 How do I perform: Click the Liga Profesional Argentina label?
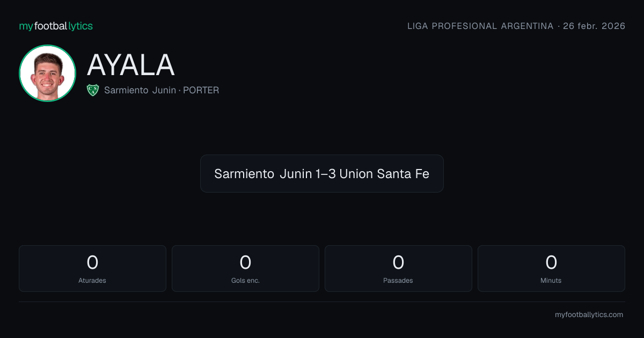pos(480,26)
